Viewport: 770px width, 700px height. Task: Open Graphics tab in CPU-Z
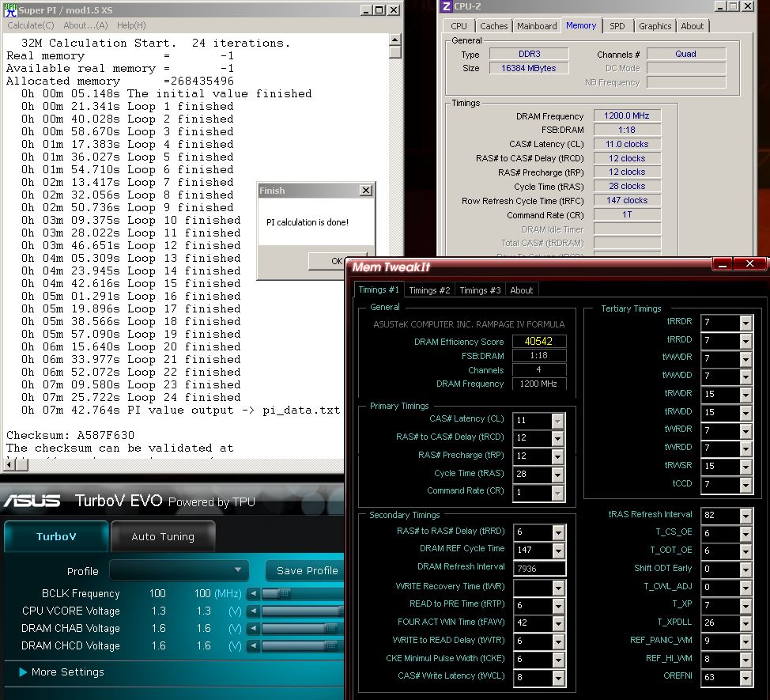point(655,26)
